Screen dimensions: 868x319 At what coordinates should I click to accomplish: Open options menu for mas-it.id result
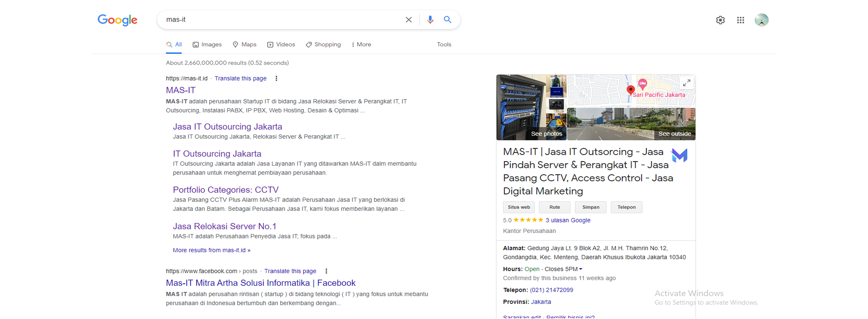point(276,79)
